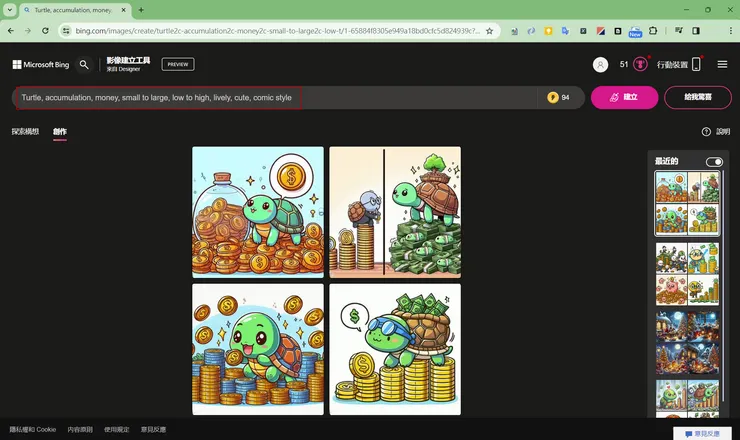
Task: Go forward with the browser arrow
Action: point(28,31)
